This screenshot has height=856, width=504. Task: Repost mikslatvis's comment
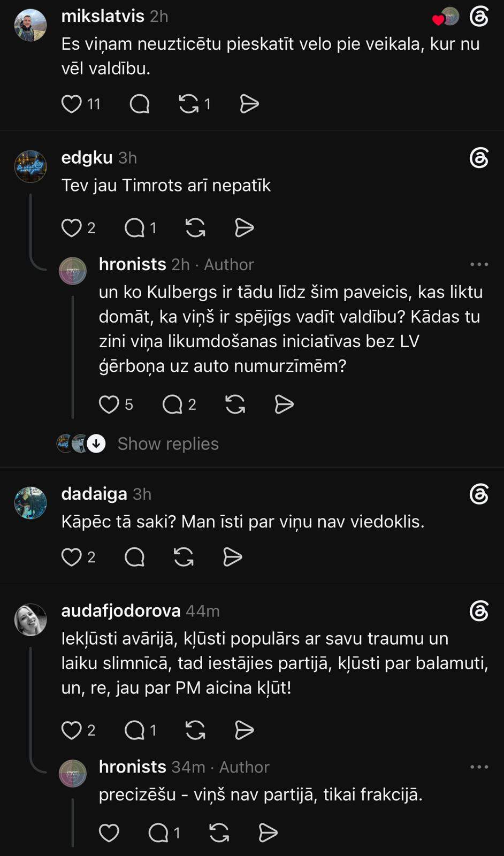(188, 104)
